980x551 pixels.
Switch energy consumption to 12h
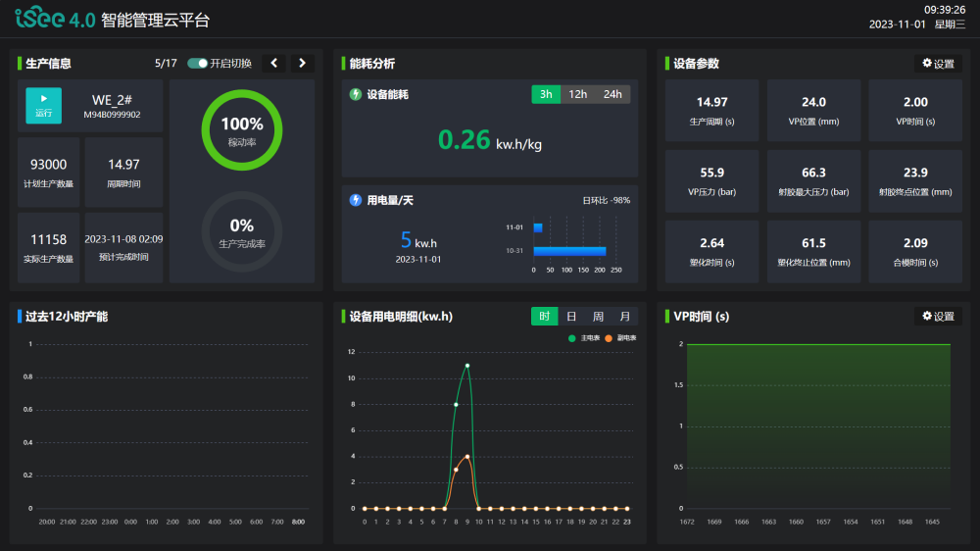(578, 94)
